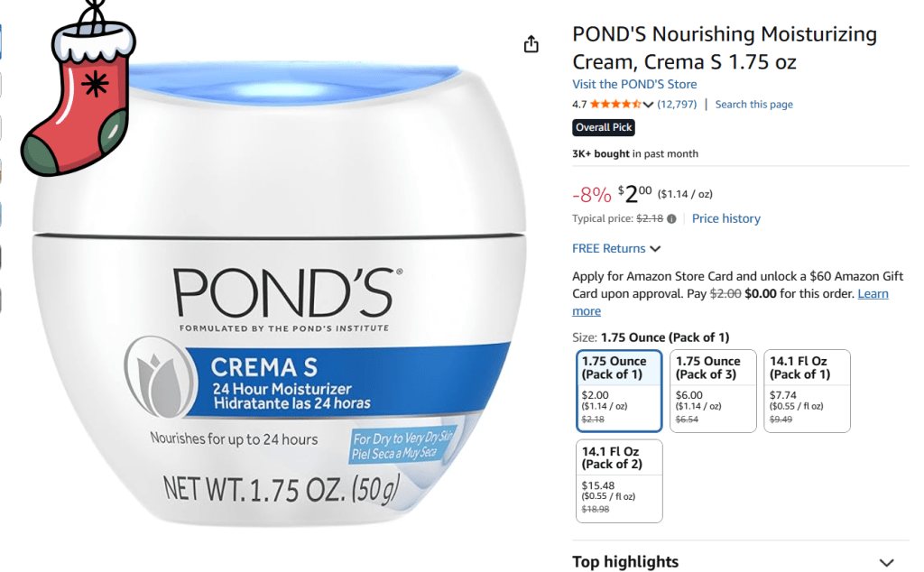Select 14.1 Fl Oz (Pack of 1) size
Viewport: 924px width, 572px height.
click(807, 392)
